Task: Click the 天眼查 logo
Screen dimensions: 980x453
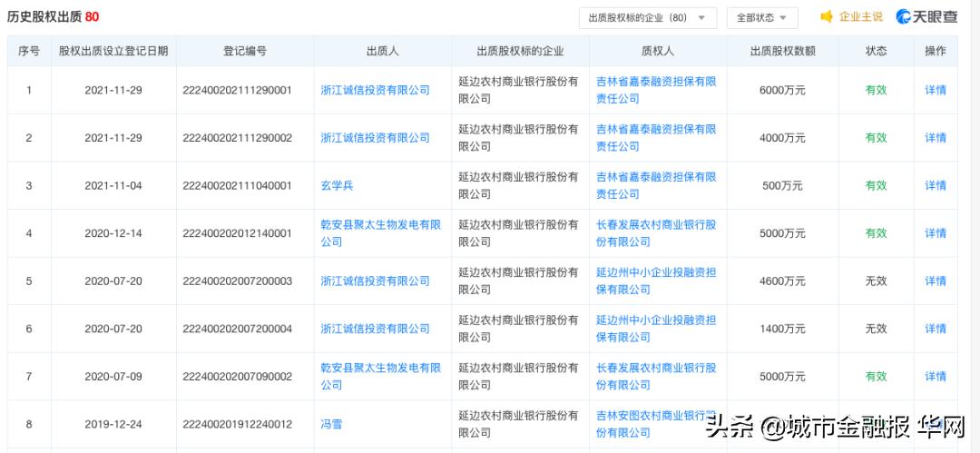Action: 926,17
